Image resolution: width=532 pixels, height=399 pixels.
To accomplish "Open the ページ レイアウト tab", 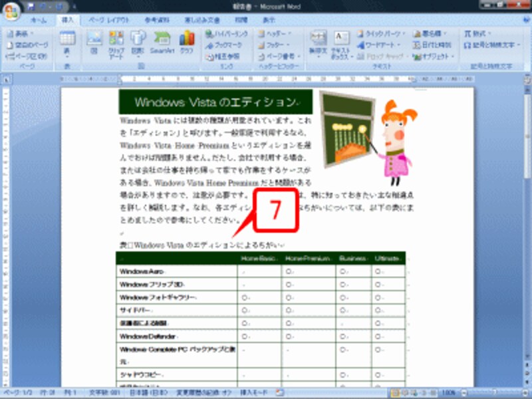I will point(109,21).
